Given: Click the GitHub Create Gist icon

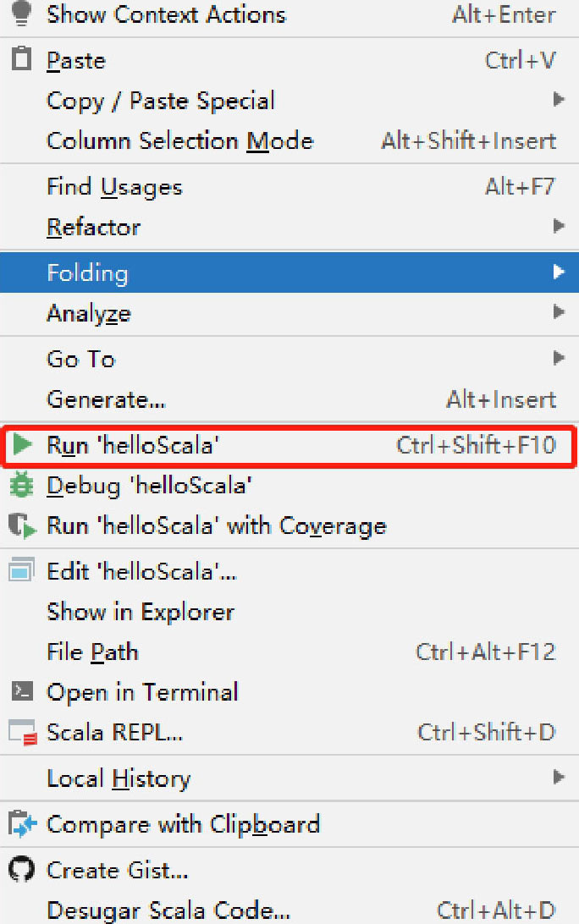Looking at the screenshot, I should click(x=22, y=869).
